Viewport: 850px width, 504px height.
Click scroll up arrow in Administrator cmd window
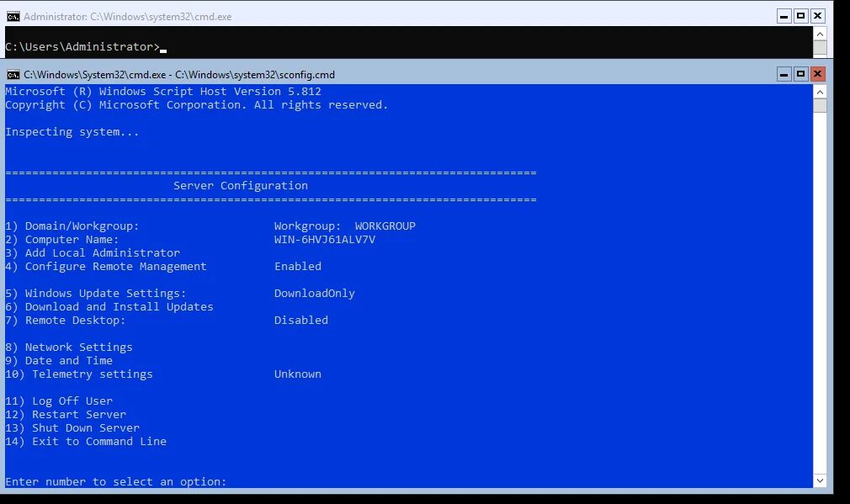coord(820,34)
